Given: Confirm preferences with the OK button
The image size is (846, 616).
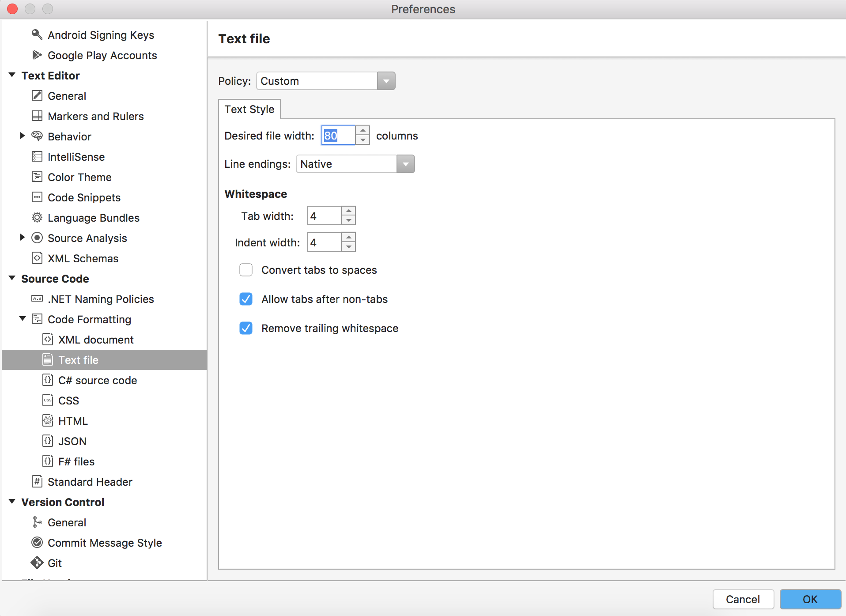Looking at the screenshot, I should pos(810,599).
